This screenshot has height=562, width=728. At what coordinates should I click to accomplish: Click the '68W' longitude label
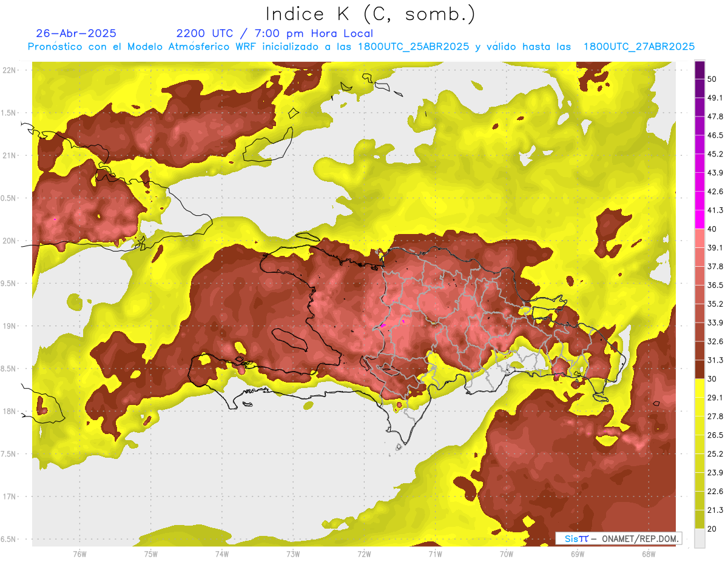click(x=649, y=554)
